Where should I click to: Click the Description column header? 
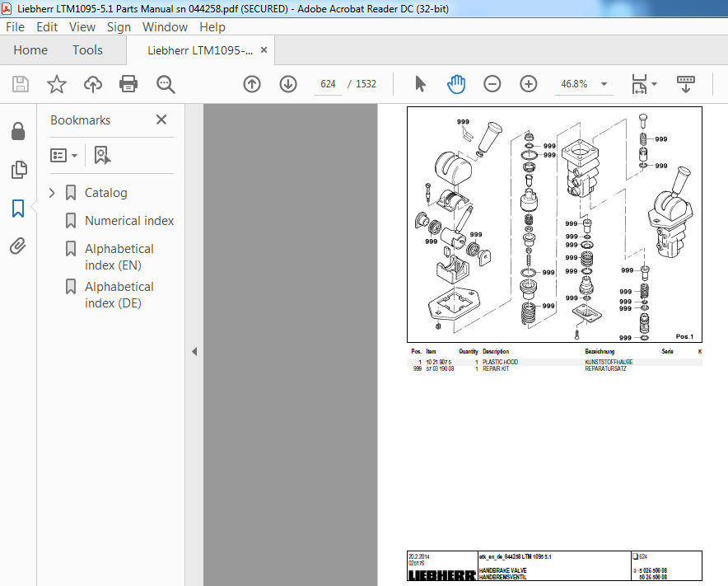click(496, 351)
